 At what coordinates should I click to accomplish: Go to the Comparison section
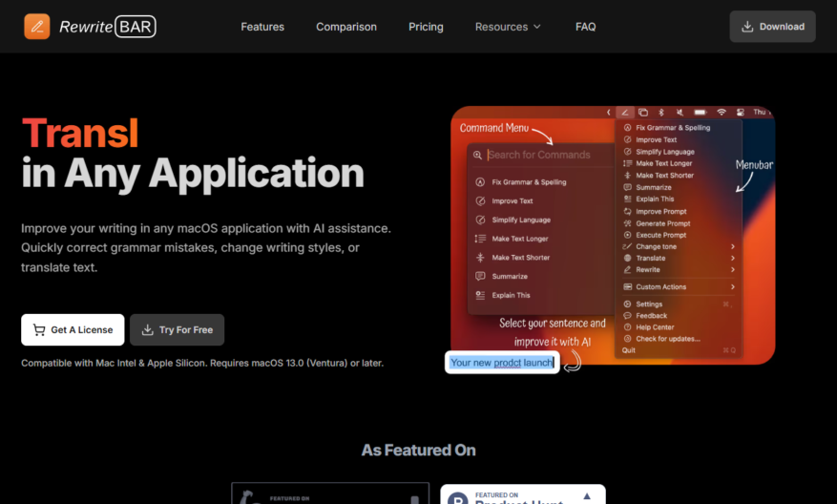tap(345, 27)
